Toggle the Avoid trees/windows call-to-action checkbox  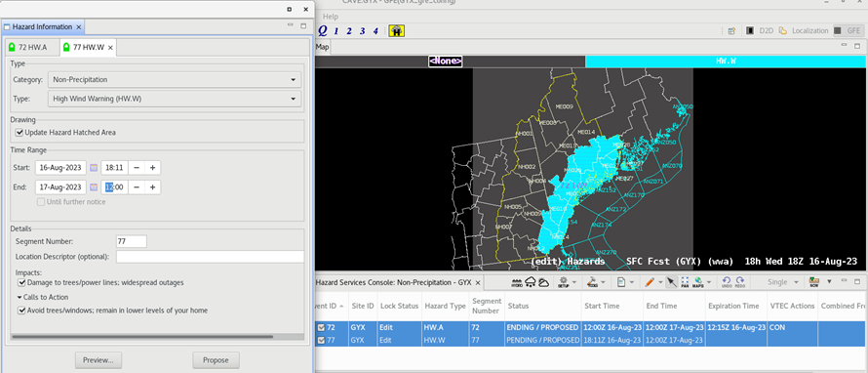(21, 311)
